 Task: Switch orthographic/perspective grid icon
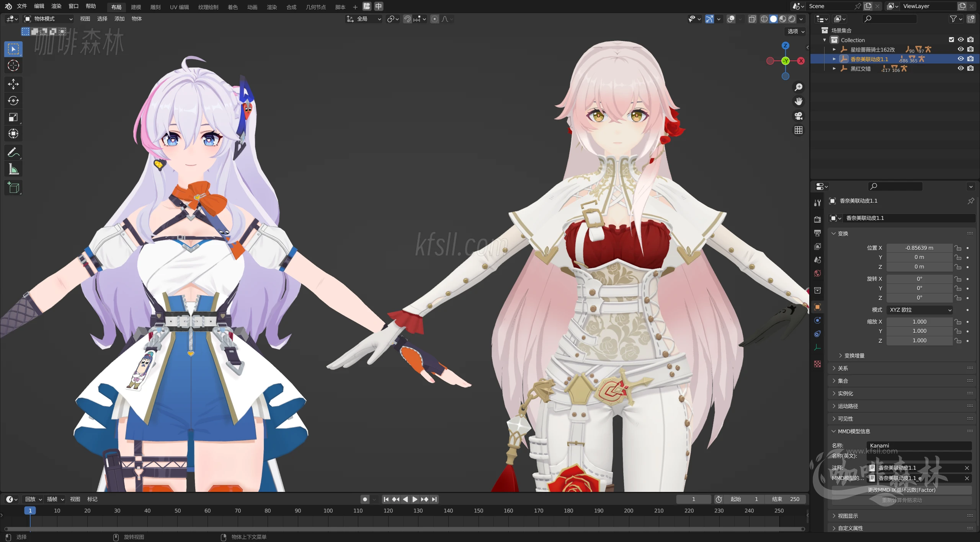tap(799, 130)
